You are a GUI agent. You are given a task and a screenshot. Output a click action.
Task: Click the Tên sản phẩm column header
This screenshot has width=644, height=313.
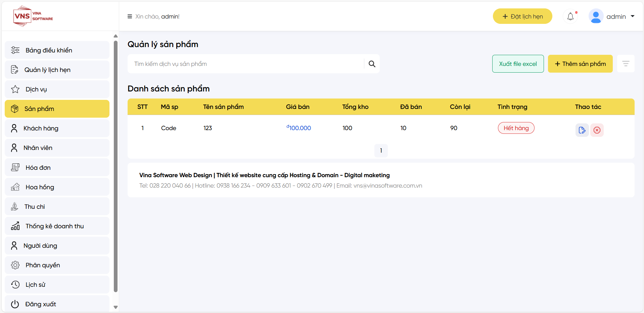pos(223,107)
